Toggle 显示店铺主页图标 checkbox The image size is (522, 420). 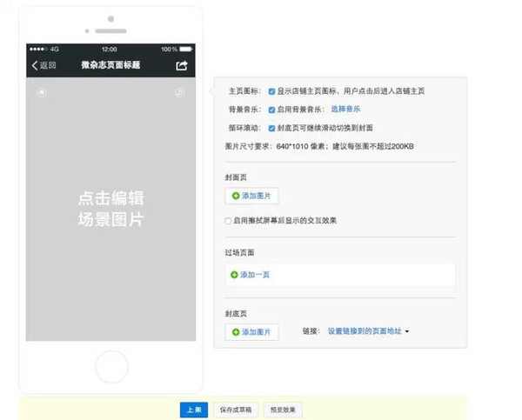click(271, 91)
